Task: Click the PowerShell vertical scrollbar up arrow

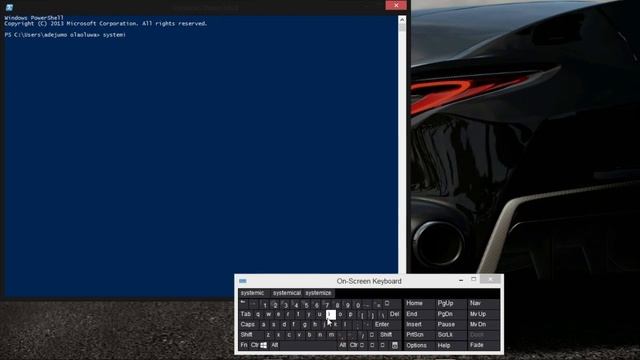Action: pyautogui.click(x=402, y=20)
